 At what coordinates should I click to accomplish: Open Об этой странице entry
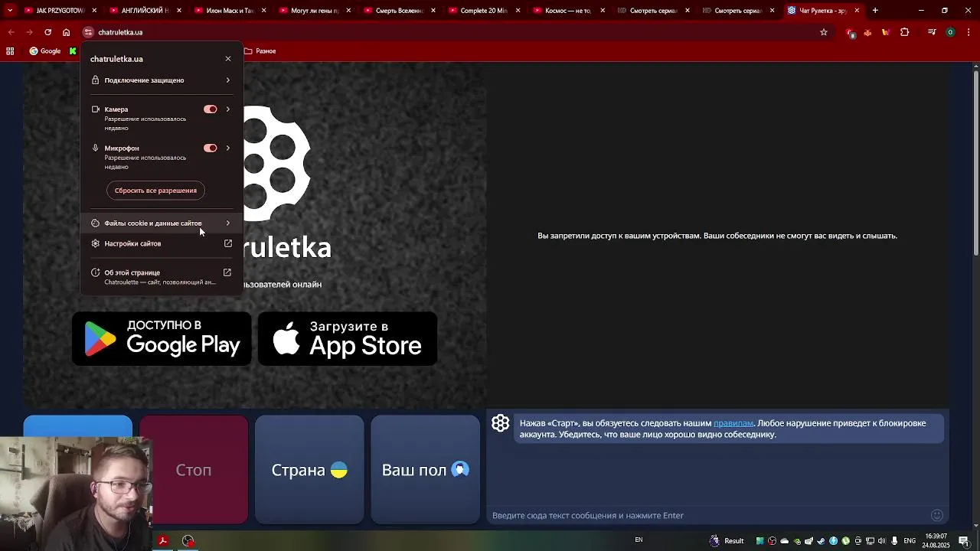162,277
